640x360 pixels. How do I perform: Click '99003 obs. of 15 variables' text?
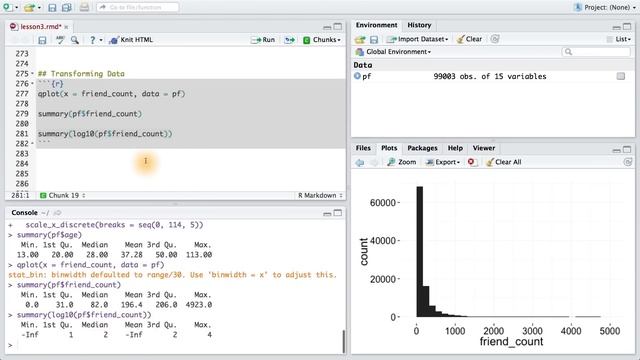pyautogui.click(x=490, y=76)
